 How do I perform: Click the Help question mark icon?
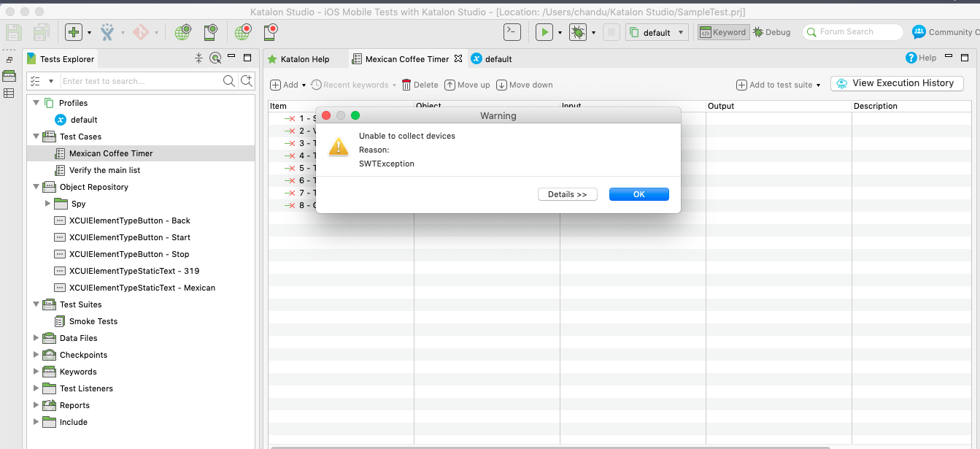pyautogui.click(x=911, y=58)
